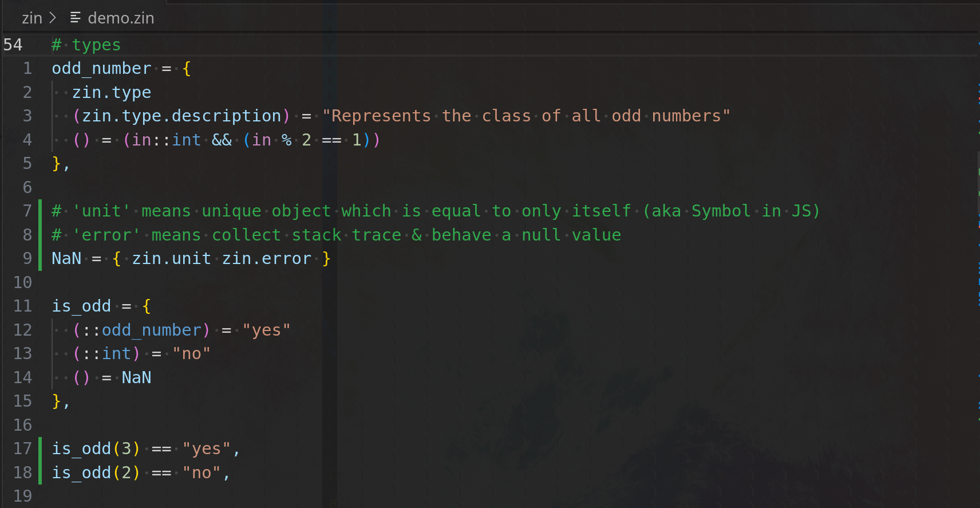Click the zin.type text on line 2
The width and height of the screenshot is (980, 508).
[112, 92]
